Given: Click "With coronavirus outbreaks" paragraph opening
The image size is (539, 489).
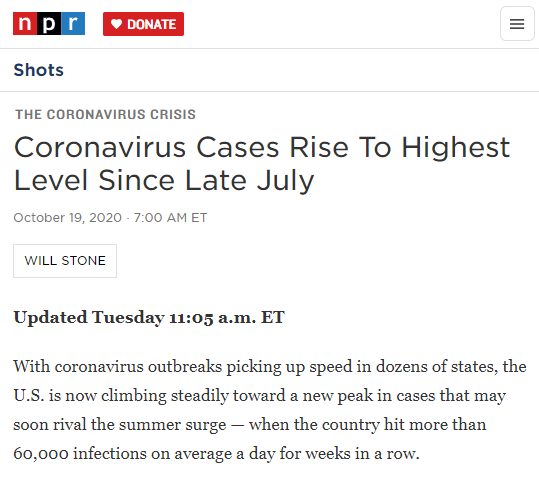Looking at the screenshot, I should (x=118, y=367).
